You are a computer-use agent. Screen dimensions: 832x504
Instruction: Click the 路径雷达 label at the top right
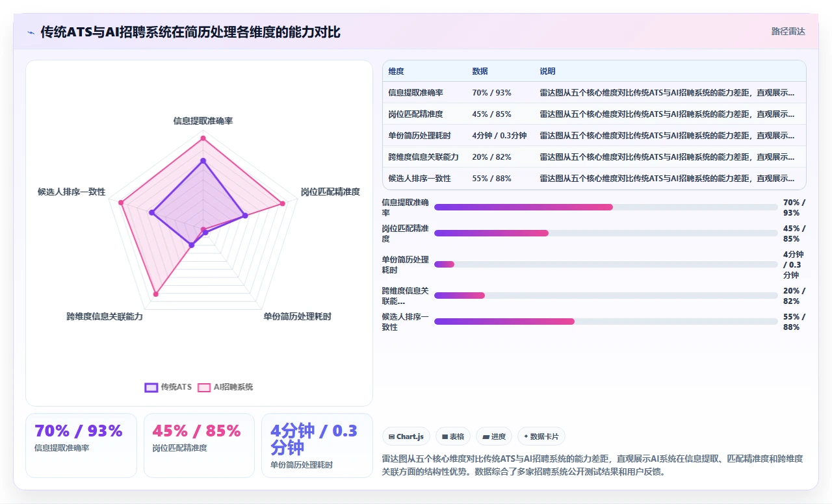(x=788, y=31)
